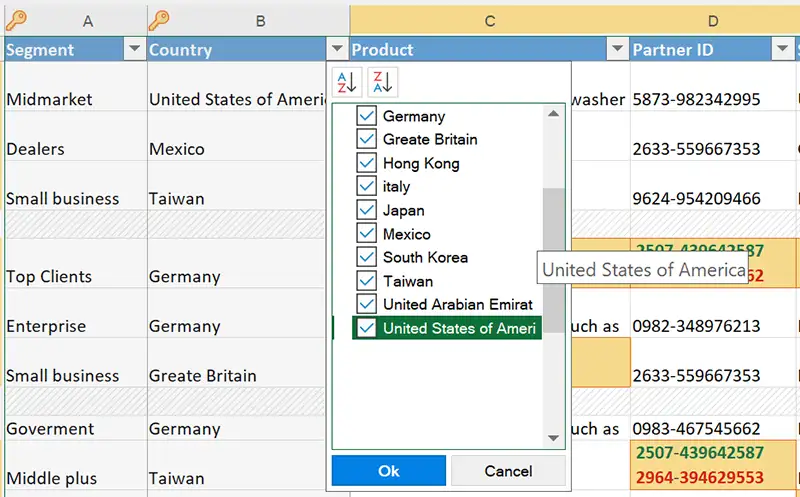
Task: Sort the list Z to A descending
Action: tap(382, 82)
